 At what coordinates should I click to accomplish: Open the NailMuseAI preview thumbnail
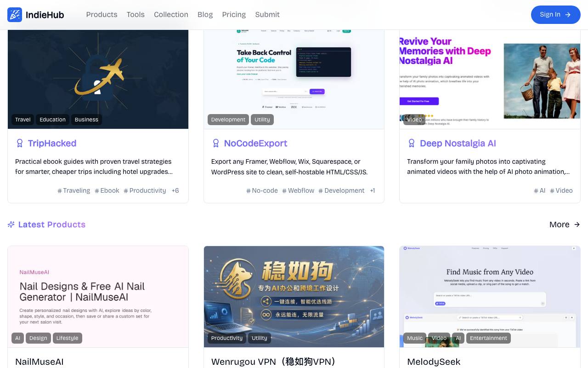(98, 297)
